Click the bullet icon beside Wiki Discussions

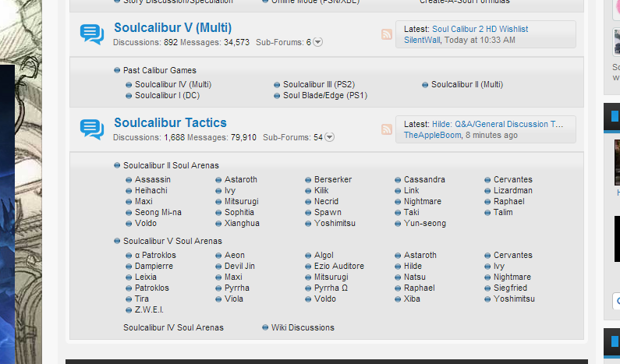265,327
